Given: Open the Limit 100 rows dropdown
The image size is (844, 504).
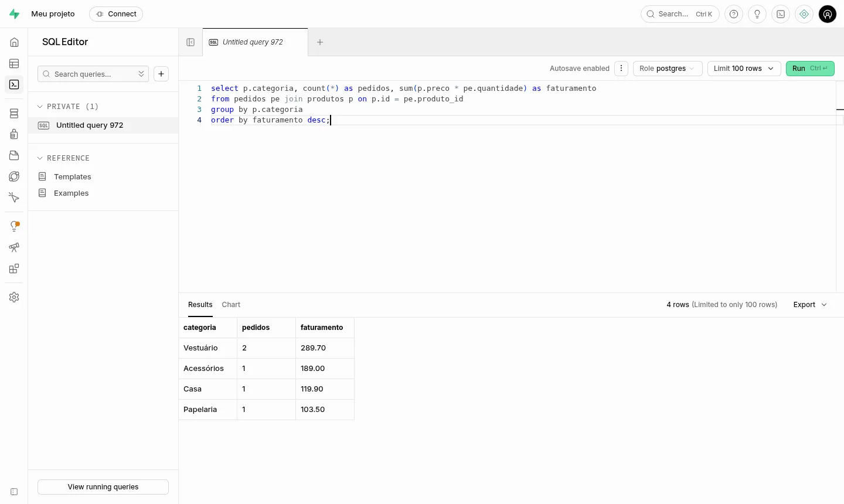Looking at the screenshot, I should click(x=744, y=69).
